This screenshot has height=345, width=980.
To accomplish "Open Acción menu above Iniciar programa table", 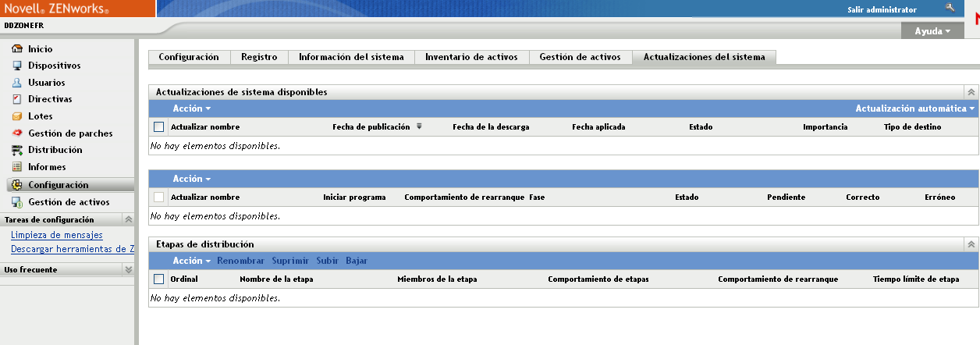I will 192,179.
